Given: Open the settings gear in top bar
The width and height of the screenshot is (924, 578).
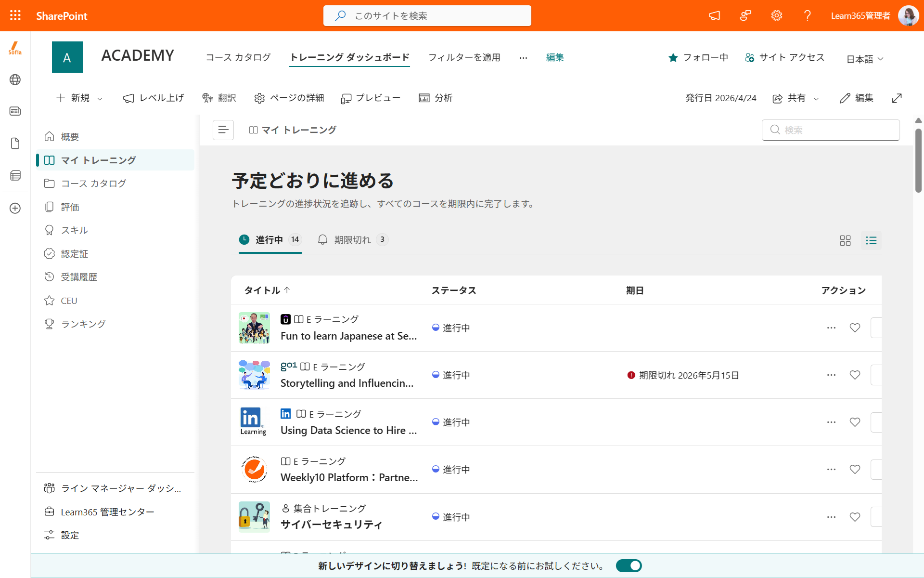Looking at the screenshot, I should point(776,15).
